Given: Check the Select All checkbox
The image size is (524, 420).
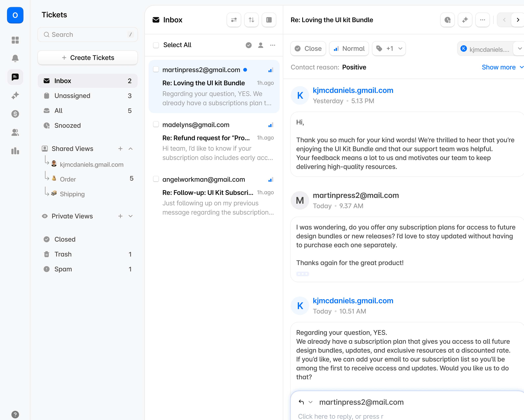Looking at the screenshot, I should [156, 45].
